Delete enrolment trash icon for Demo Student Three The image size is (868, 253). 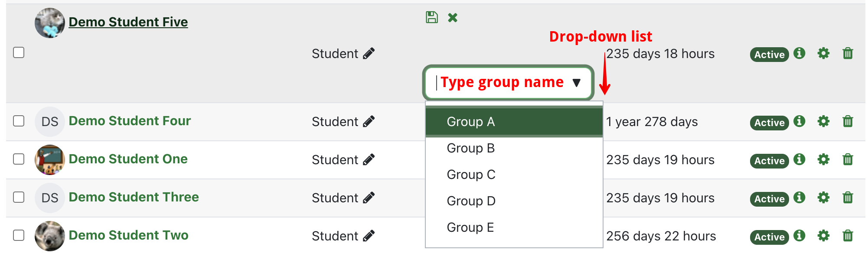pos(848,198)
